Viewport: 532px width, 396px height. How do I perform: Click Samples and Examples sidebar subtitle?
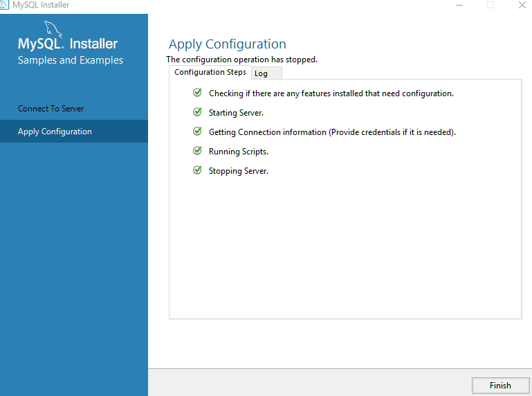[70, 60]
